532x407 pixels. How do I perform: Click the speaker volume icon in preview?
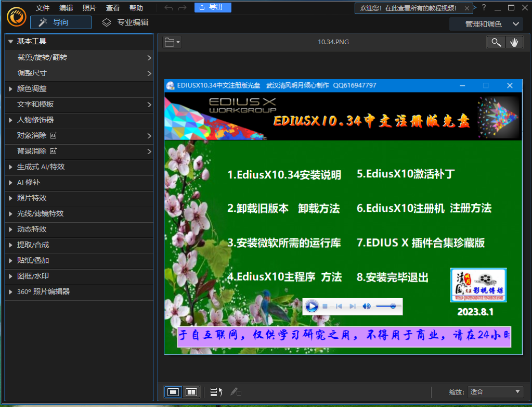pyautogui.click(x=367, y=307)
